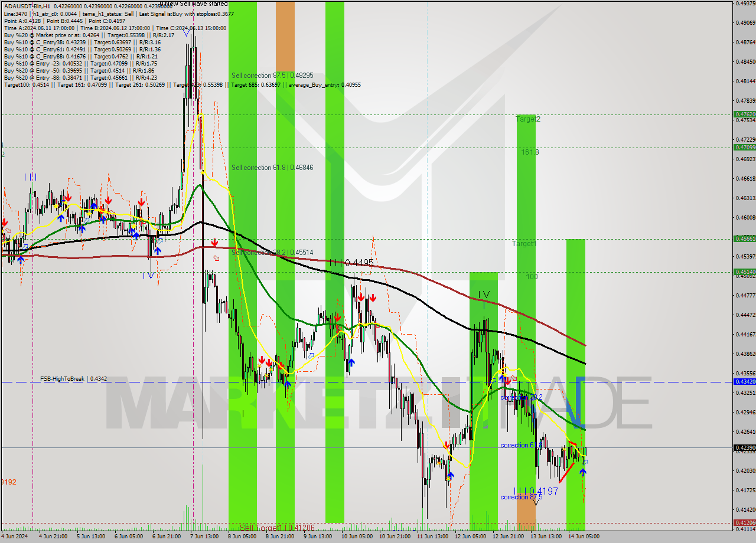Click the green 0.47099 price tag

pos(744,147)
